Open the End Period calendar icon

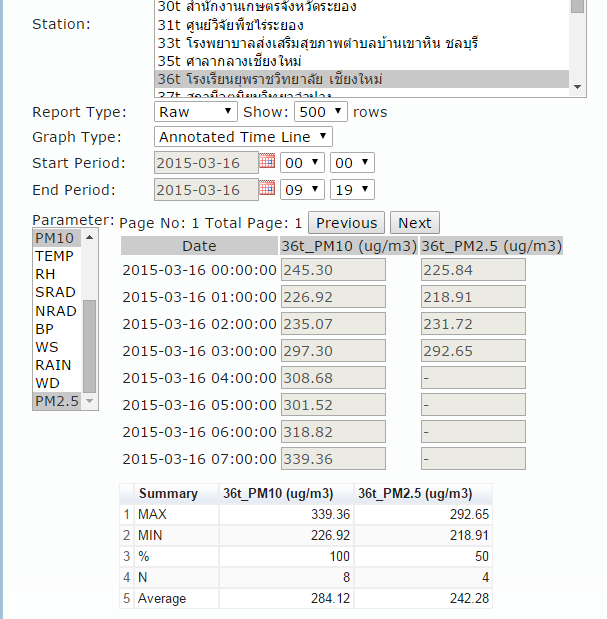[x=266, y=188]
